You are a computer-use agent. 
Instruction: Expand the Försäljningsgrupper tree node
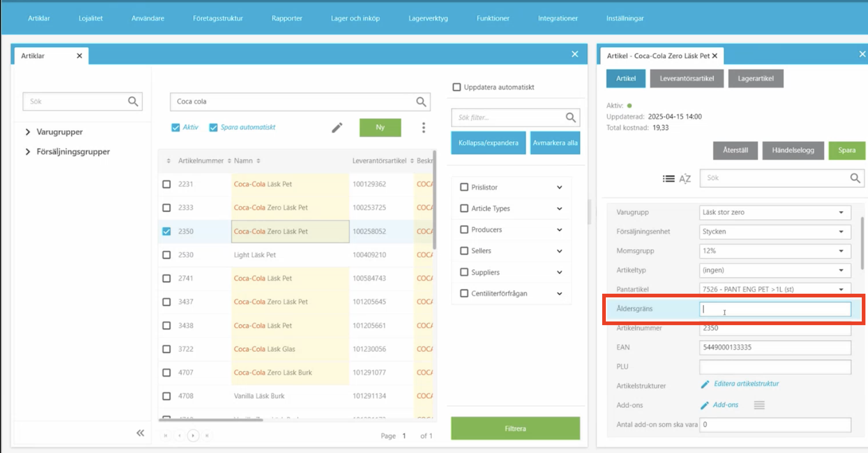pos(28,152)
